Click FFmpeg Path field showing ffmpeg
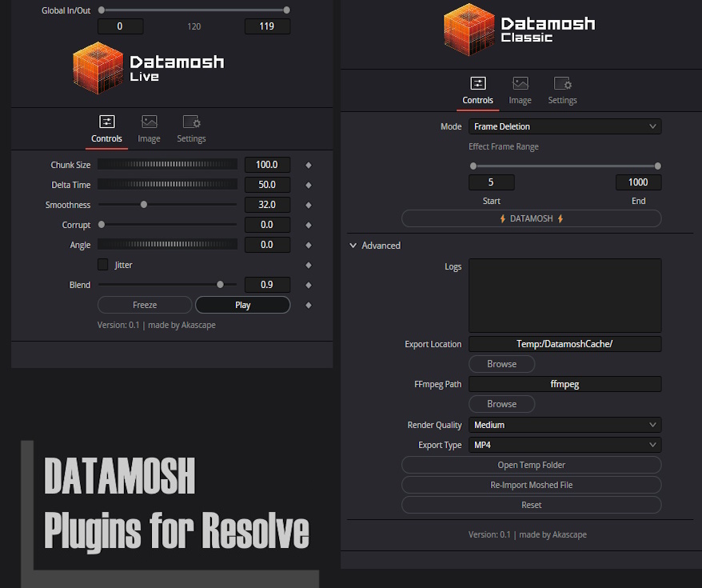The width and height of the screenshot is (702, 588). tap(565, 384)
